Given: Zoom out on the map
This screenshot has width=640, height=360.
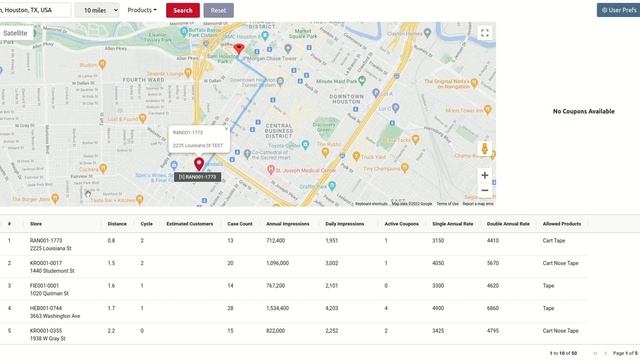Looking at the screenshot, I should [484, 190].
